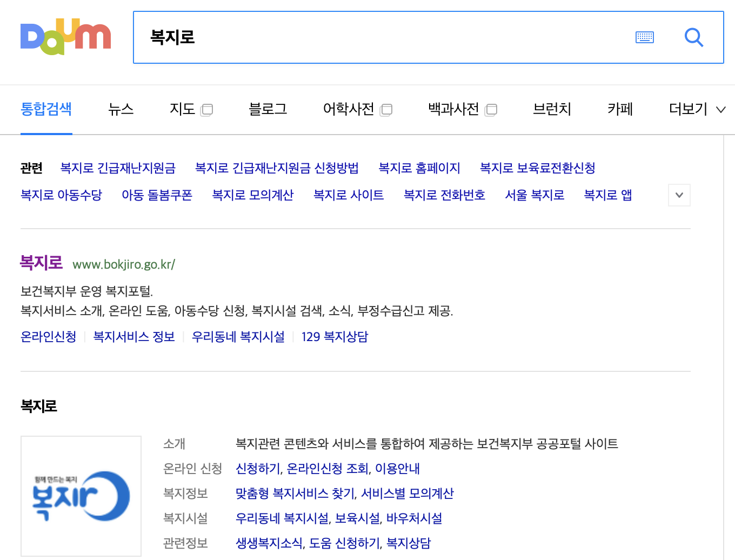
Task: Click 복지상담 link in 관련정보 row
Action: (409, 543)
